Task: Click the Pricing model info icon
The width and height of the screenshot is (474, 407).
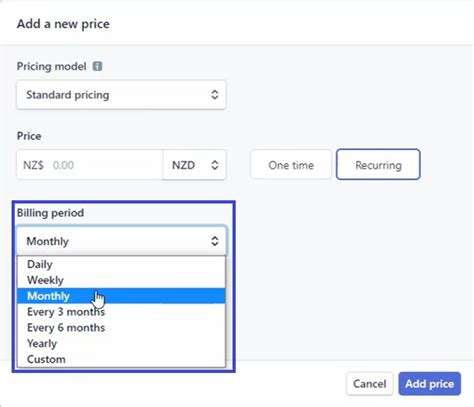Action: tap(97, 66)
